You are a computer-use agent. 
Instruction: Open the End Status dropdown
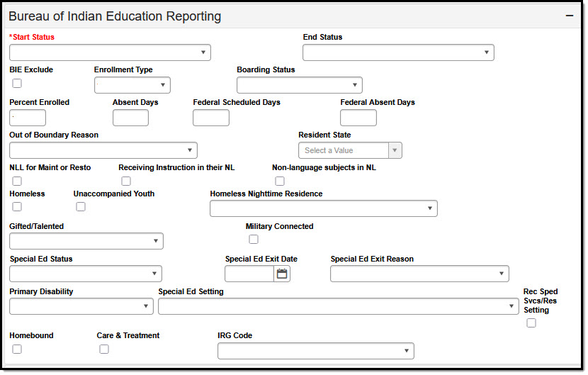tap(398, 52)
